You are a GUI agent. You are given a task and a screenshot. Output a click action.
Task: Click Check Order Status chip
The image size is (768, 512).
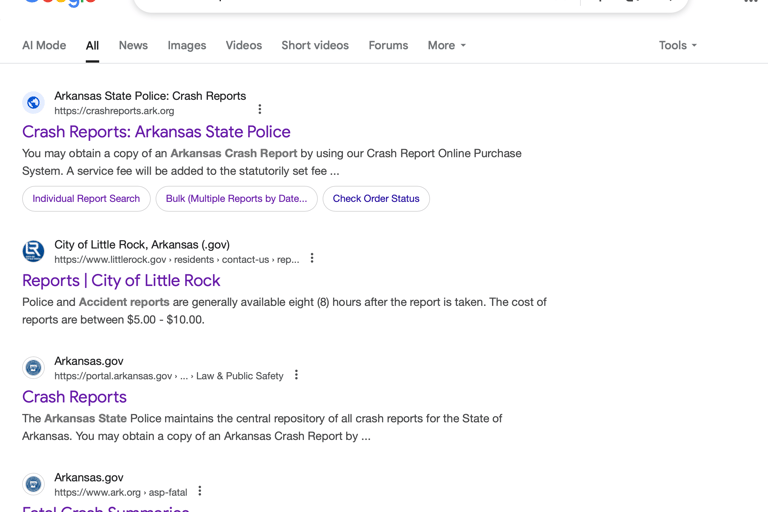376,199
